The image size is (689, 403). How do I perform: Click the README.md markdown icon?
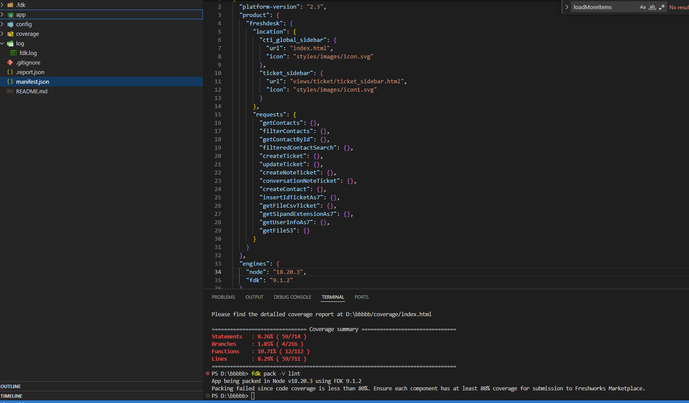(x=10, y=91)
